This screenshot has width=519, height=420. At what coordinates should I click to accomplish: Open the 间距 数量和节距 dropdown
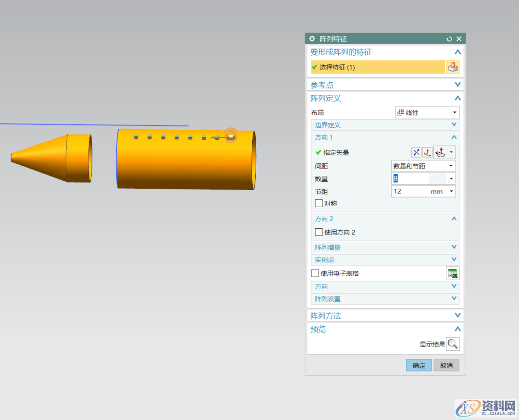[x=423, y=166]
